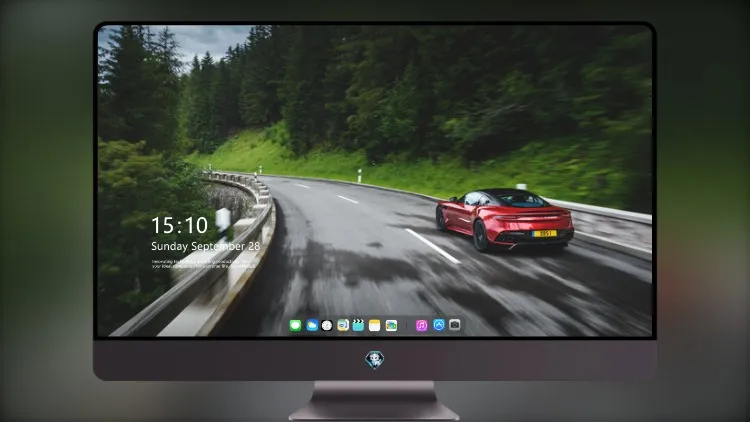The height and width of the screenshot is (422, 750).
Task: Click the logo emblem on the monitor chin
Action: [375, 360]
